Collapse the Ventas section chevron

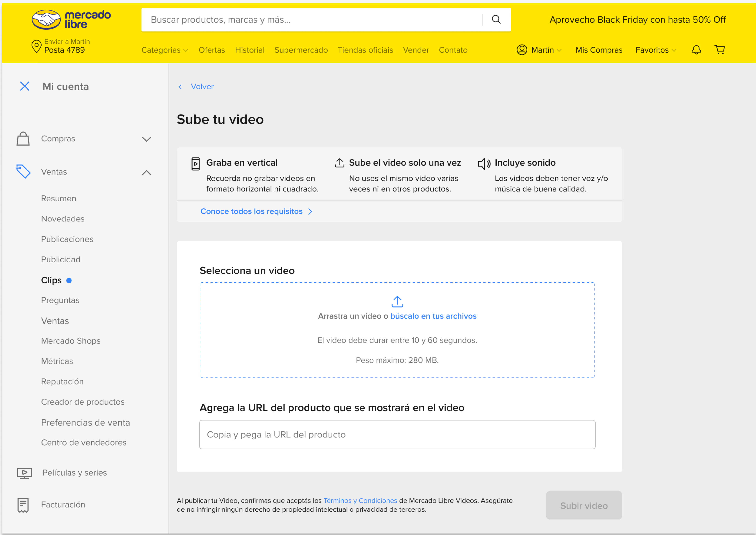pos(146,172)
